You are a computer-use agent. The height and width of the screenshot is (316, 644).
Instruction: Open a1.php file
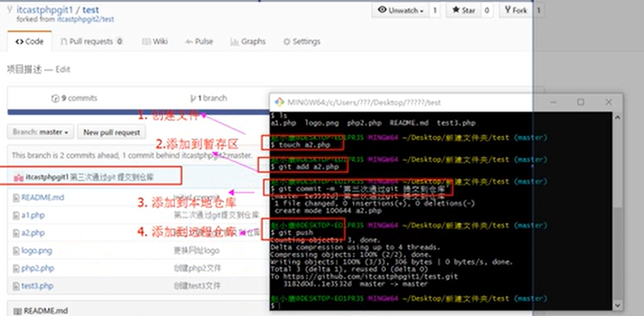tap(33, 215)
